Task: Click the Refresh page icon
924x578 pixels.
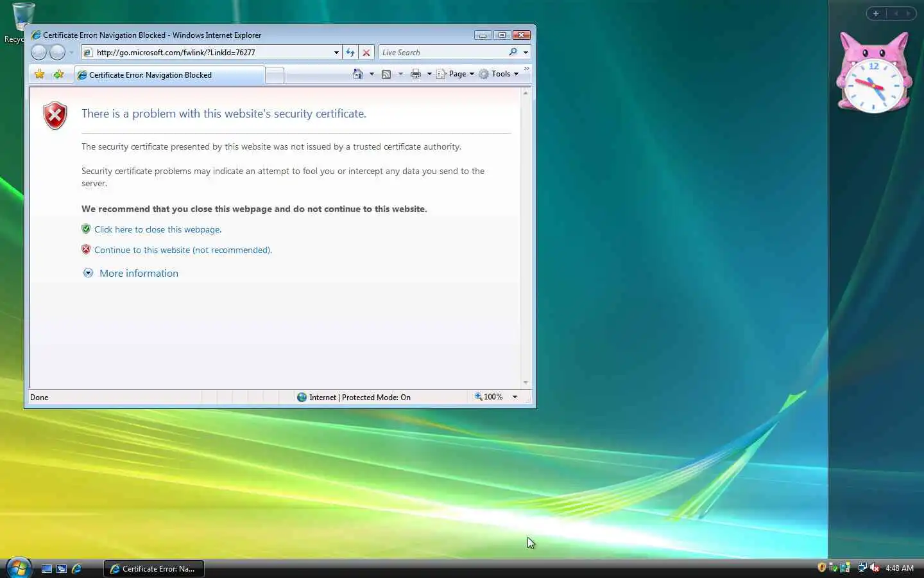Action: 350,53
